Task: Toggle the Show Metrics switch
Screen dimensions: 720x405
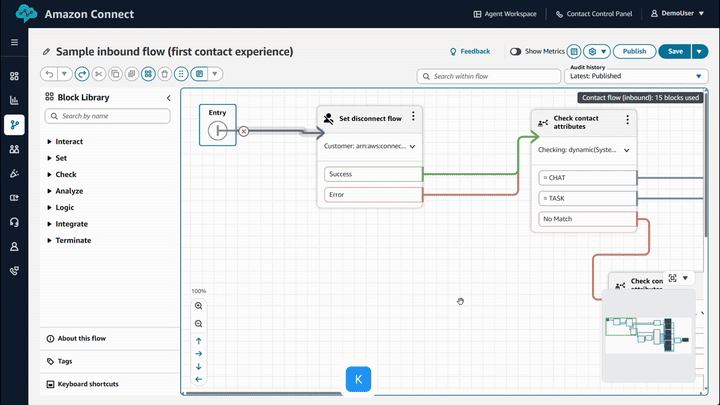Action: click(516, 51)
